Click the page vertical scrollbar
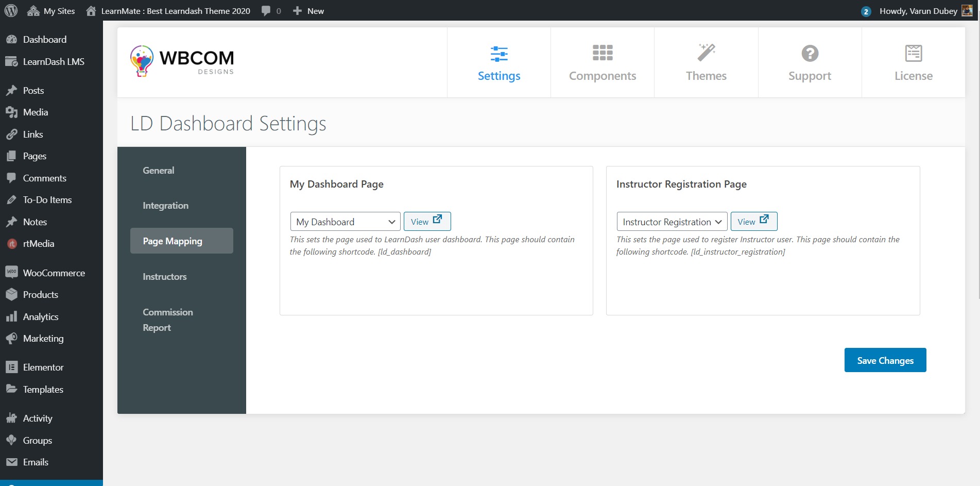Screen dimensions: 980x486 coord(978,160)
